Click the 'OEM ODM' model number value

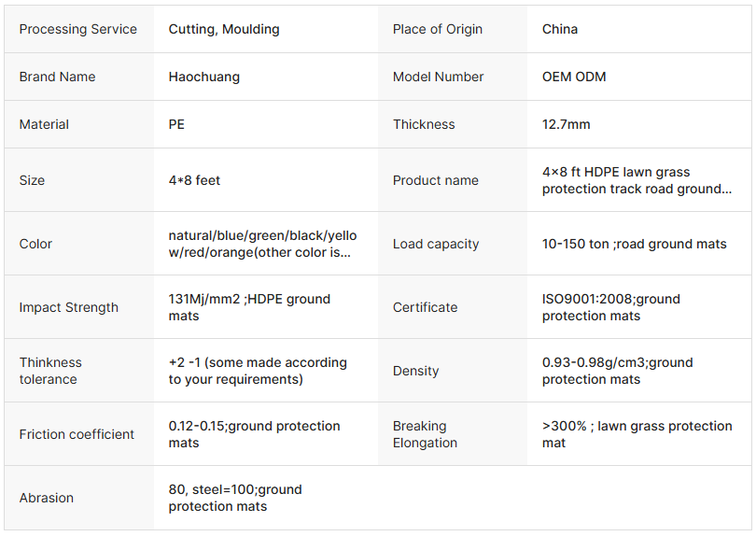pyautogui.click(x=574, y=77)
